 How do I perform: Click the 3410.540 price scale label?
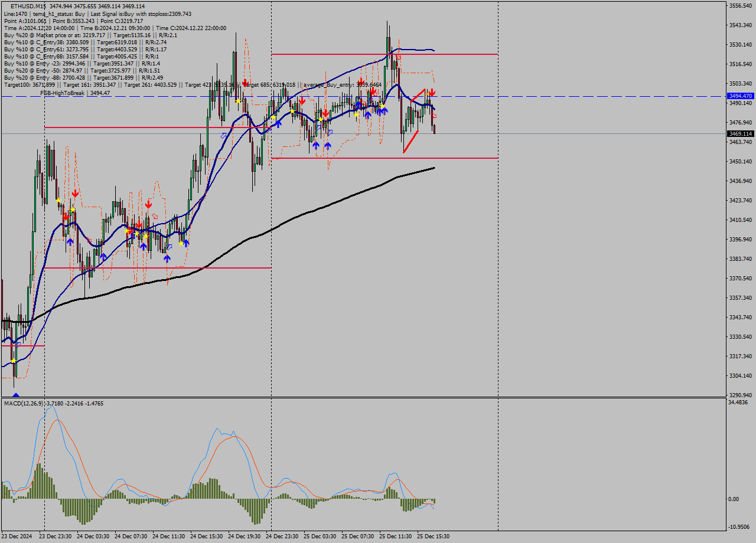pos(741,220)
